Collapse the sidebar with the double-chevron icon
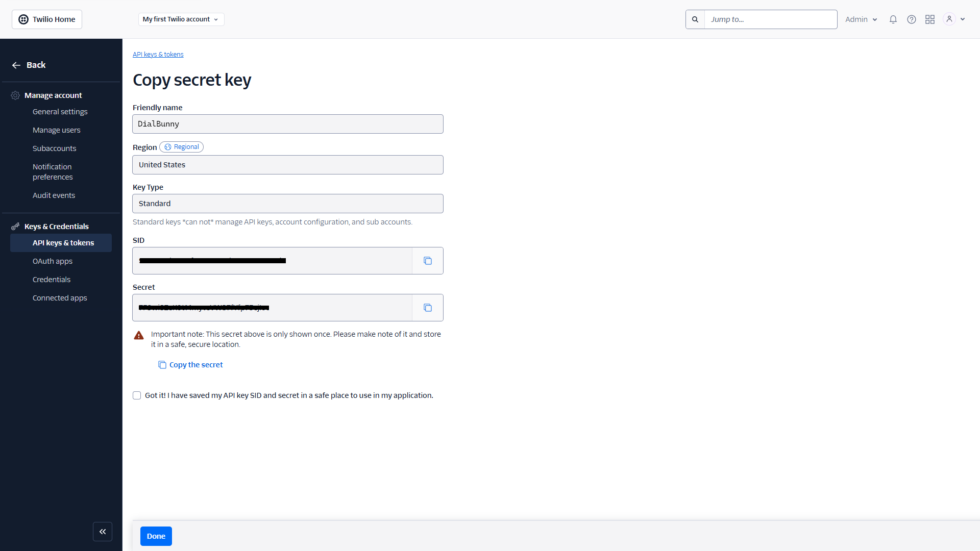Image resolution: width=980 pixels, height=551 pixels. [x=103, y=532]
